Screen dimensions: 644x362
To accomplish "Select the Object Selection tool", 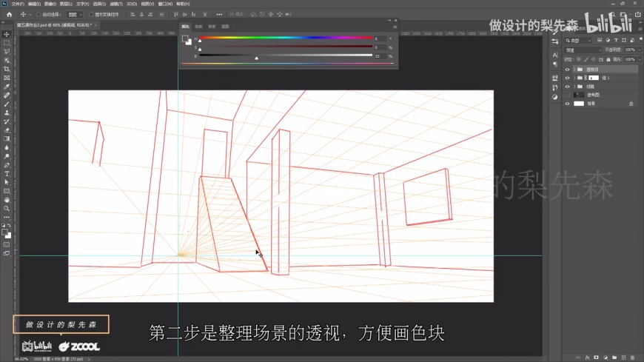I will 7,61.
